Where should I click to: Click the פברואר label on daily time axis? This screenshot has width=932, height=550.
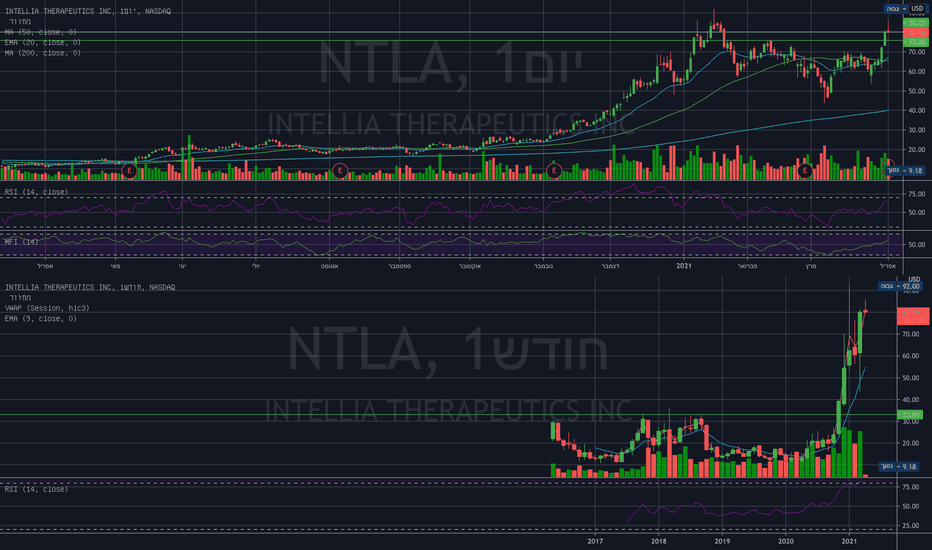pos(747,266)
